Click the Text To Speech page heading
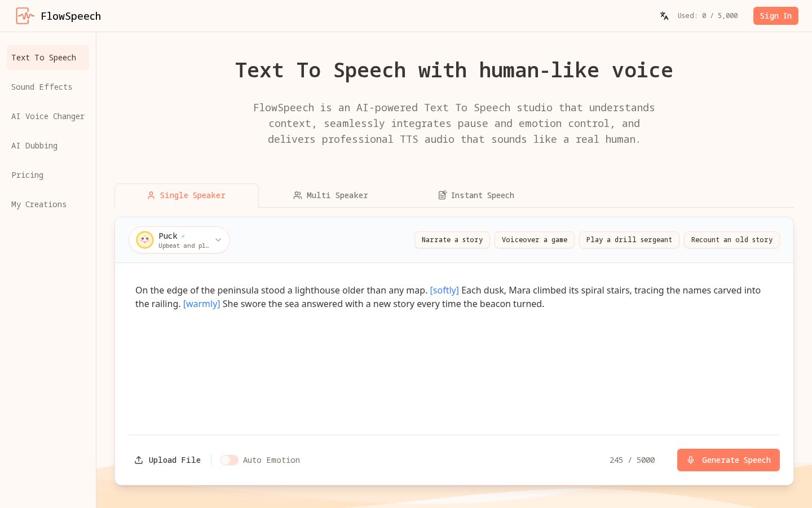The width and height of the screenshot is (812, 508). click(454, 71)
